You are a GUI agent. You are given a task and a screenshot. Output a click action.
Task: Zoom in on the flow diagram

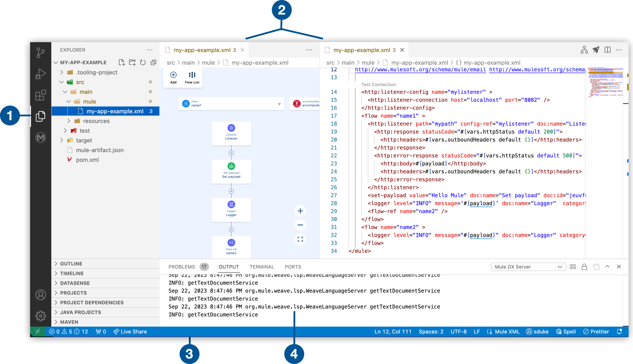pyautogui.click(x=300, y=211)
